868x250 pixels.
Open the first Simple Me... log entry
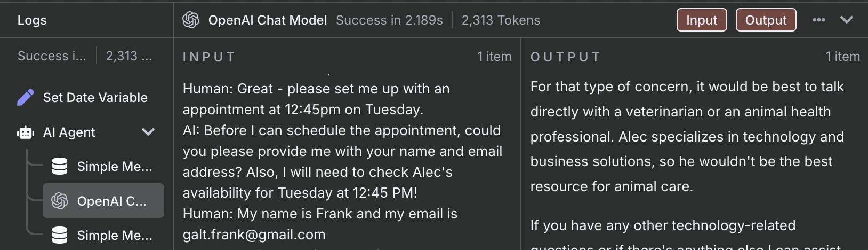(103, 166)
